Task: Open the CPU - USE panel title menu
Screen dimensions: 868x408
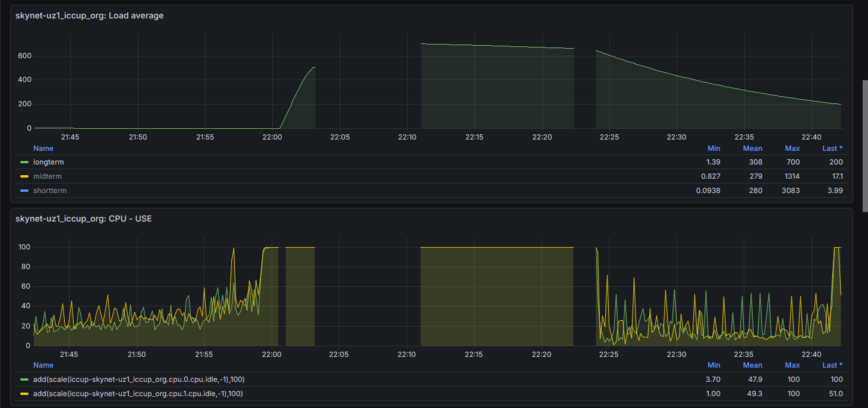Action: 84,219
